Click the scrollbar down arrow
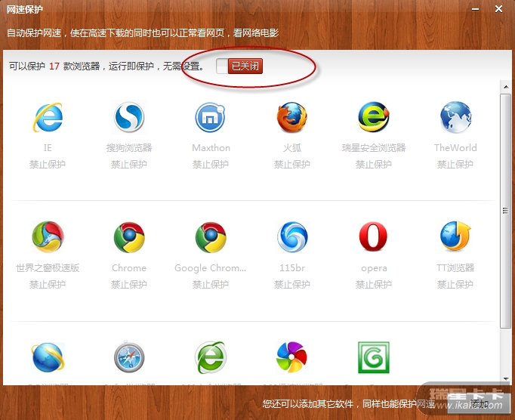Viewport: 515px width, 420px height. click(506, 378)
